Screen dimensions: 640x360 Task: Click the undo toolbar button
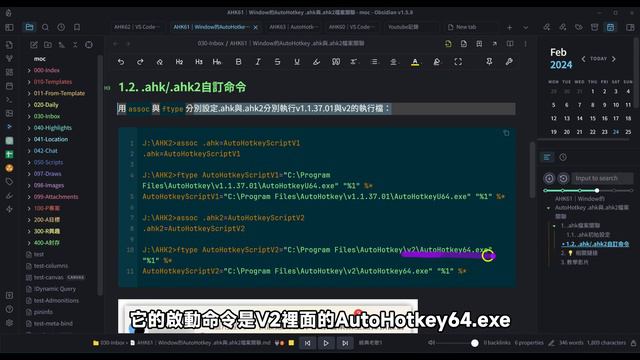[x=121, y=62]
